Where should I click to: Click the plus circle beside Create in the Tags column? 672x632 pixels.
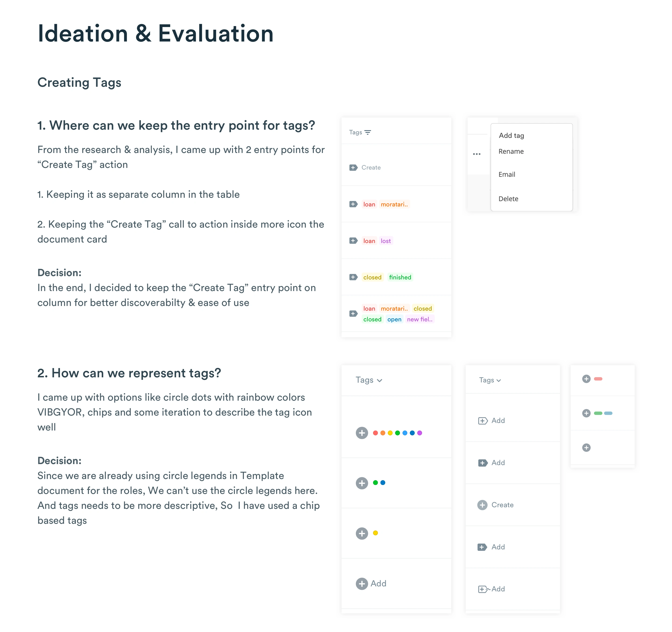[482, 505]
